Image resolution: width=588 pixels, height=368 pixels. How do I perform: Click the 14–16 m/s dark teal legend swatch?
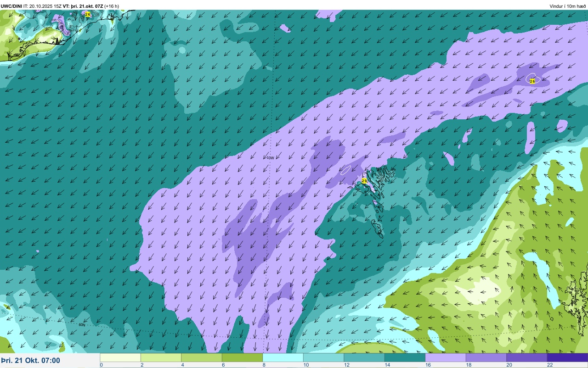pos(405,357)
